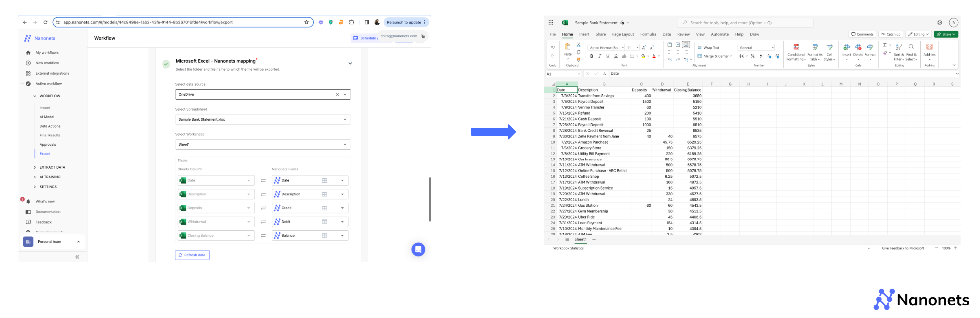This screenshot has height=318, width=980.
Task: Reload the browser page
Action: [x=45, y=22]
